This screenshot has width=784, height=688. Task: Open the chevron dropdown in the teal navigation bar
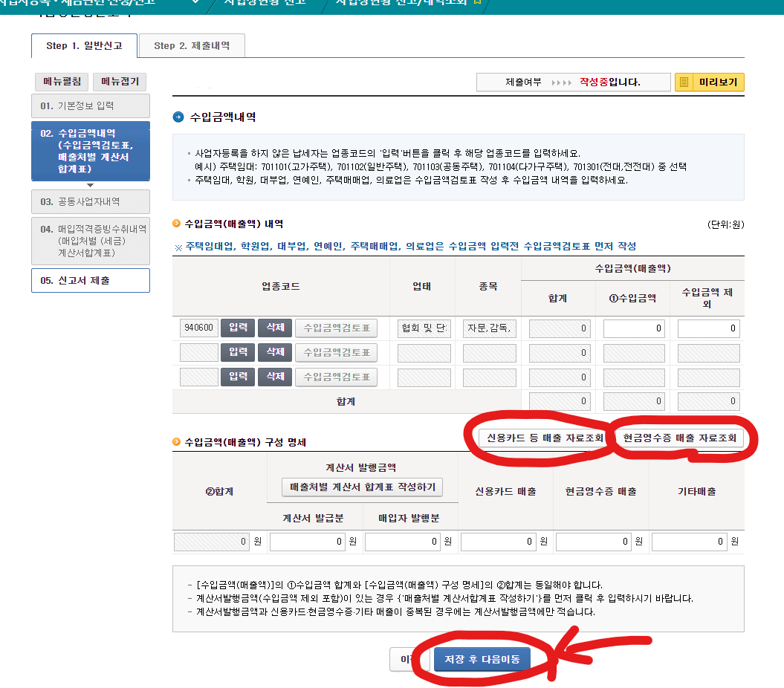pos(195,3)
